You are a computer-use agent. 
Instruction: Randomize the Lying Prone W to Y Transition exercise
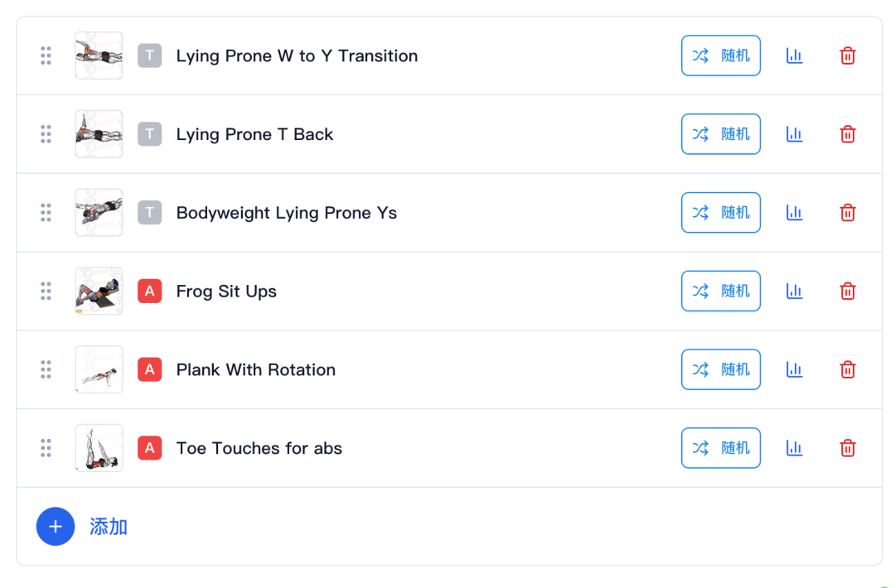(721, 55)
